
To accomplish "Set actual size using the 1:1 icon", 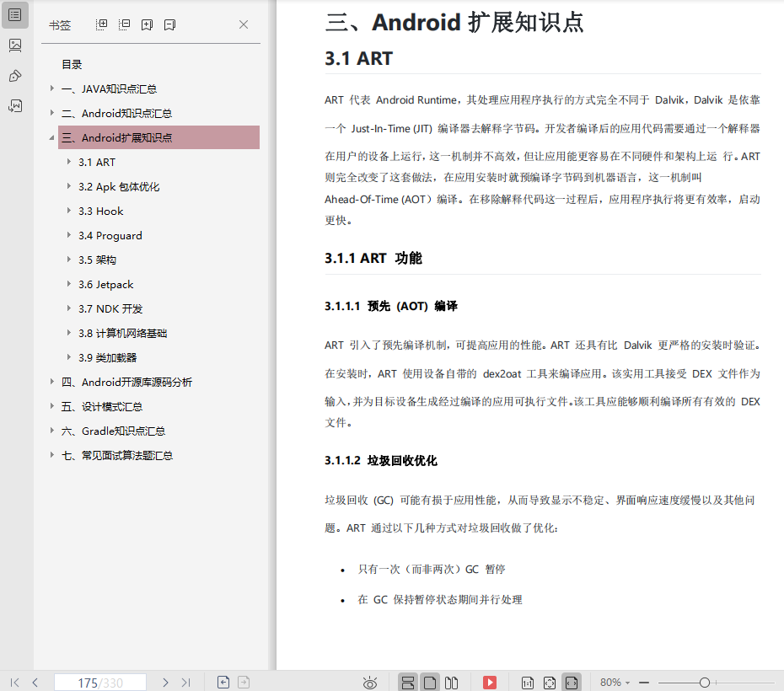I will coord(526,683).
